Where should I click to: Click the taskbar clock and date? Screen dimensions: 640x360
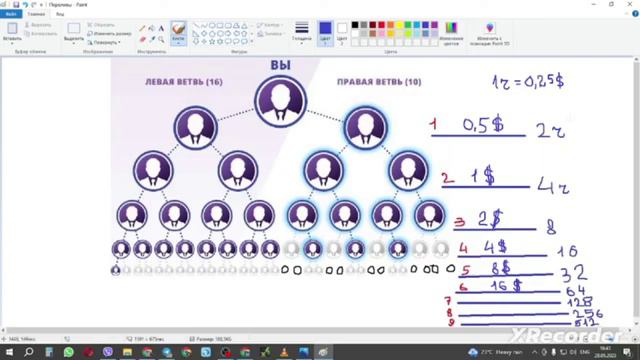(606, 352)
